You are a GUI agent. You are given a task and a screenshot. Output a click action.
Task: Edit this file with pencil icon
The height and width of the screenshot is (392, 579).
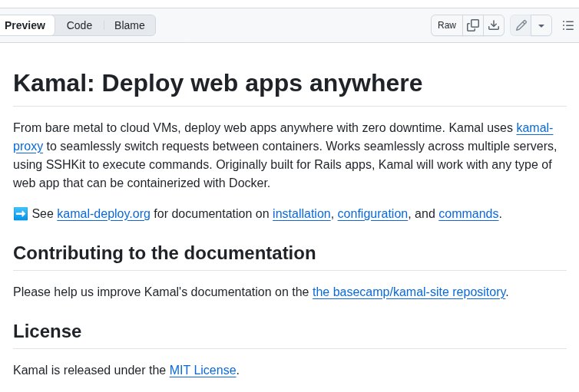(x=521, y=25)
